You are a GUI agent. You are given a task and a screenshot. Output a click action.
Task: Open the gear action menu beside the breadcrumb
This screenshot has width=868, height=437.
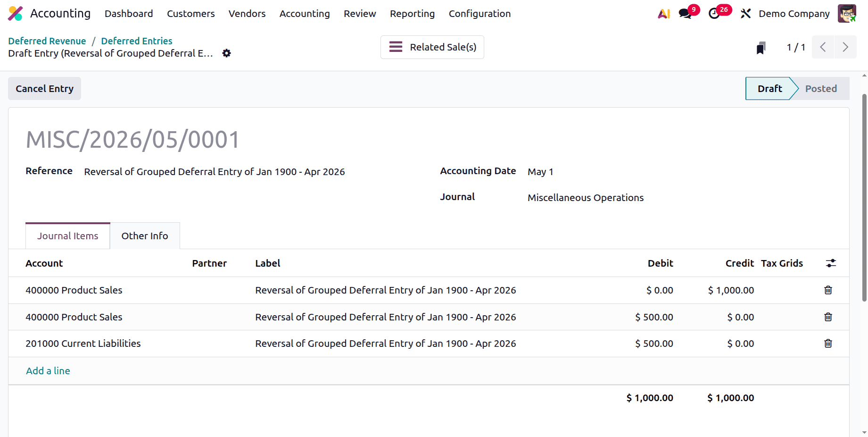[x=227, y=53]
